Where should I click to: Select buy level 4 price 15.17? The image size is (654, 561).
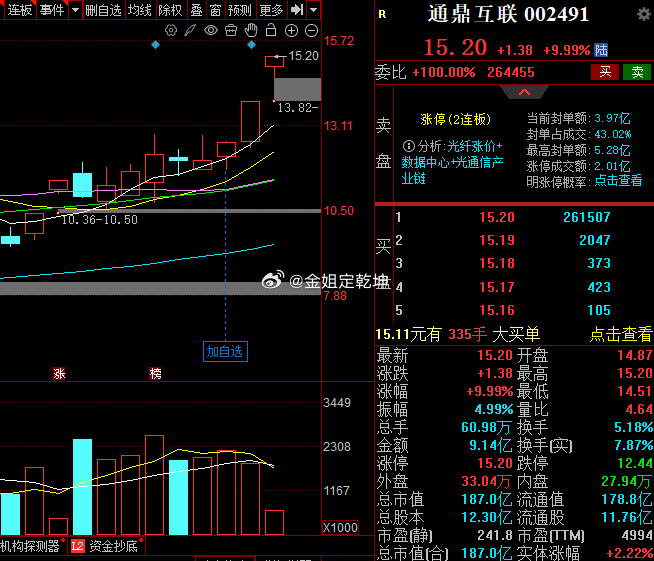click(x=497, y=287)
